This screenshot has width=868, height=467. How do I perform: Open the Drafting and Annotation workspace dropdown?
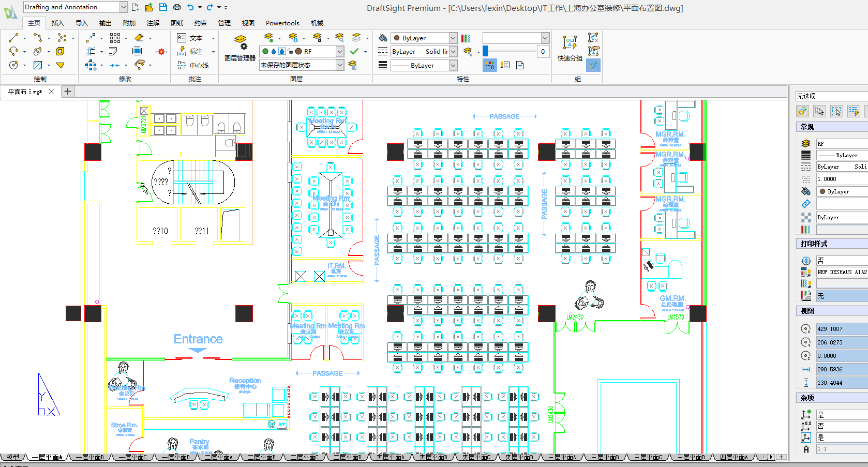tap(124, 7)
